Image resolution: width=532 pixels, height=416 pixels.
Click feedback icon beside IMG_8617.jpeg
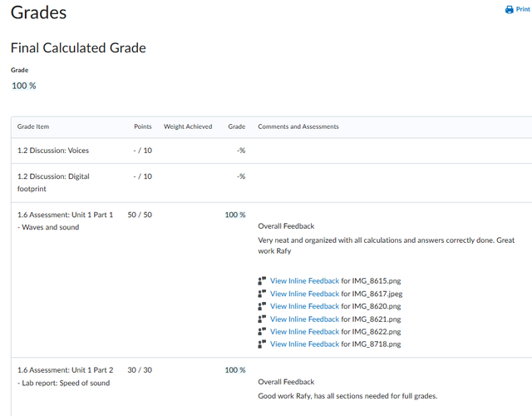click(262, 294)
